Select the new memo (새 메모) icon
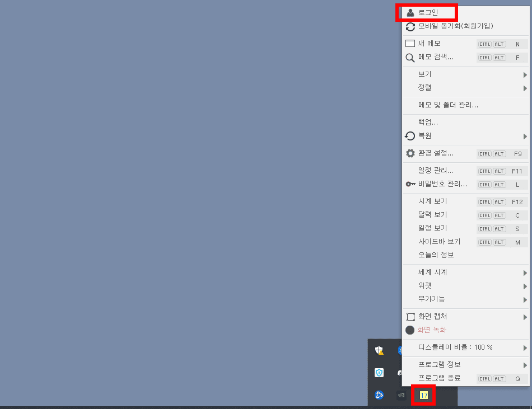532x409 pixels. coord(410,43)
